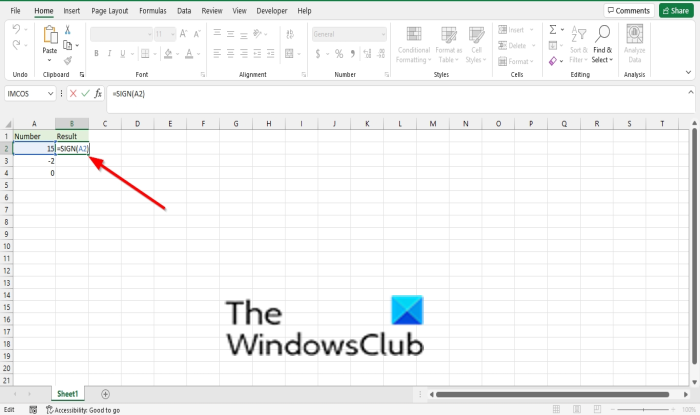Toggle Underline formatting

tap(122, 54)
